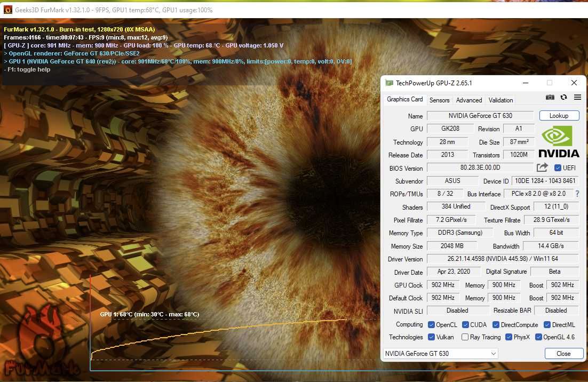Click the Memory Size value 2048 MB
The image size is (588, 382).
[x=452, y=246]
